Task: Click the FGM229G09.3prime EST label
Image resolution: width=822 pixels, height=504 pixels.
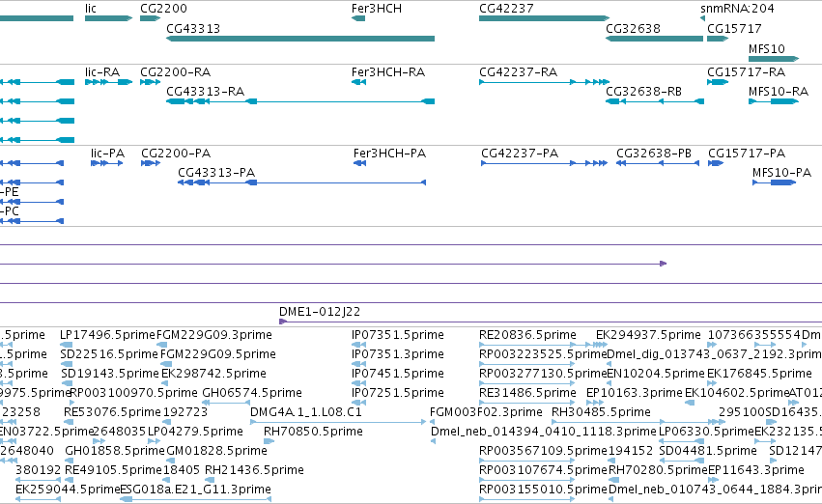Action: [x=214, y=335]
